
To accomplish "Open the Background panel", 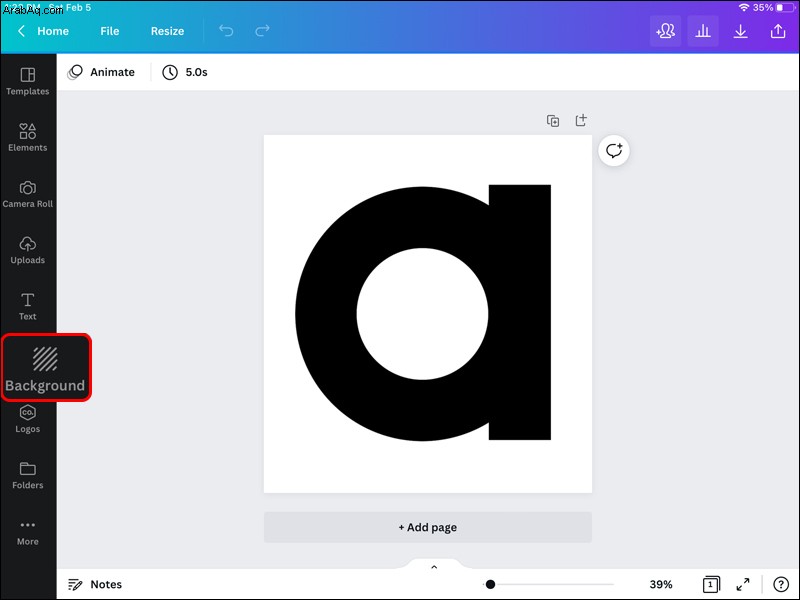I will tap(45, 368).
